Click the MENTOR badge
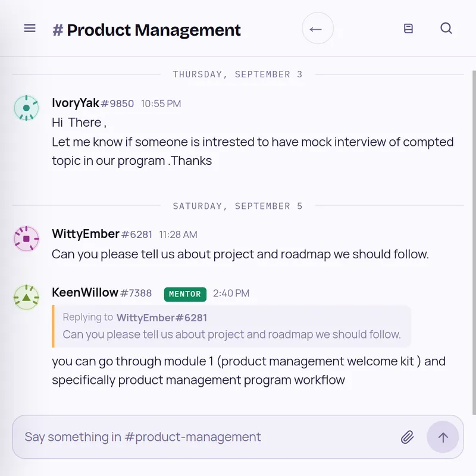 185,294
